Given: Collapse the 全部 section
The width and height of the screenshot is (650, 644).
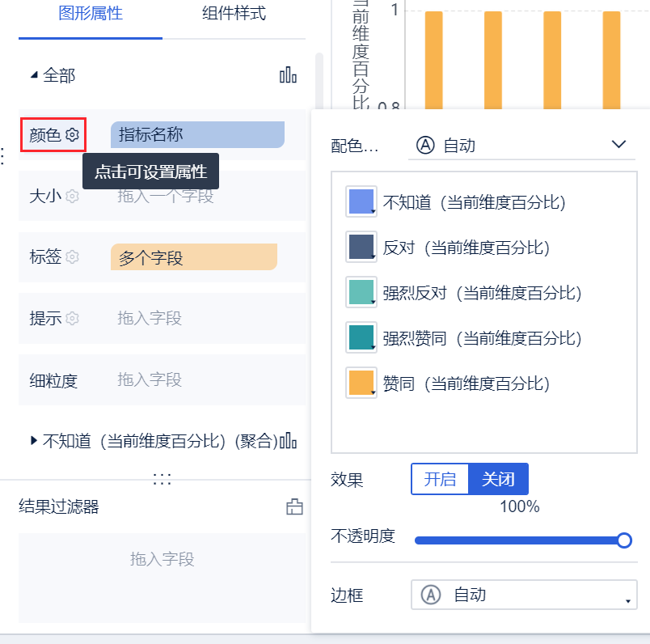Looking at the screenshot, I should pyautogui.click(x=34, y=75).
